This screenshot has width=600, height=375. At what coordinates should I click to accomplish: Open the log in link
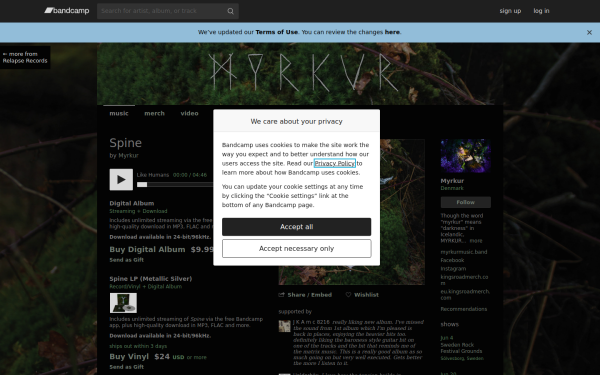[x=541, y=11]
